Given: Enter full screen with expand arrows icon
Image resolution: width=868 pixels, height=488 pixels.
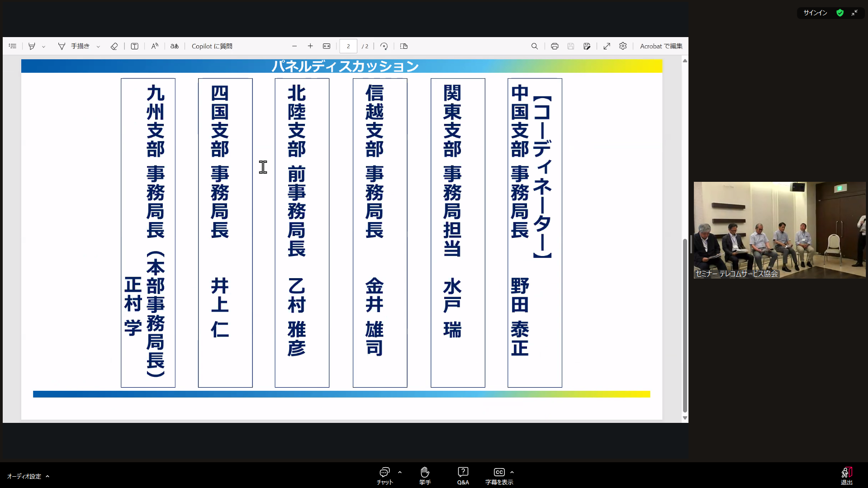Looking at the screenshot, I should coord(607,46).
